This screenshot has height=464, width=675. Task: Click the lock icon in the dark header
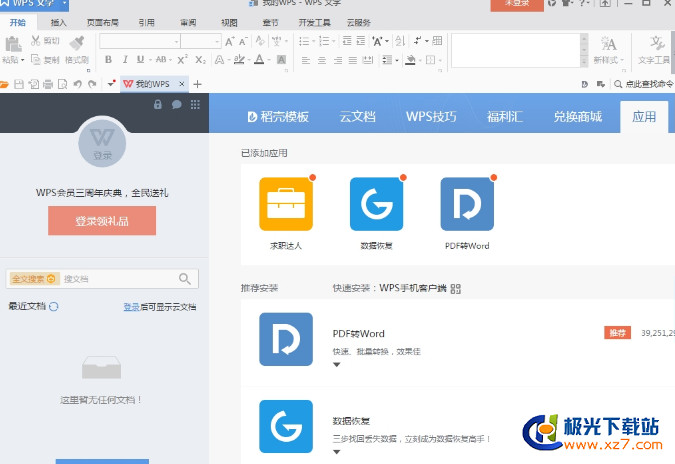click(158, 104)
